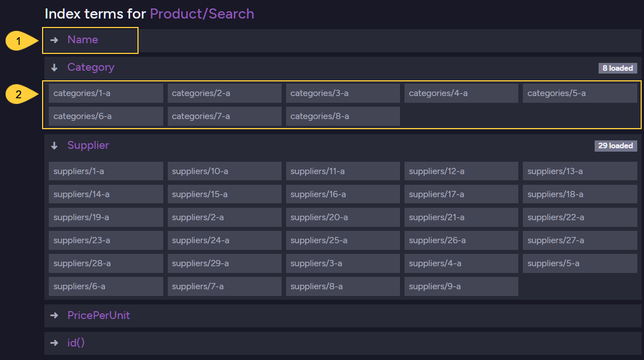Select term categories/7-a

click(224, 116)
